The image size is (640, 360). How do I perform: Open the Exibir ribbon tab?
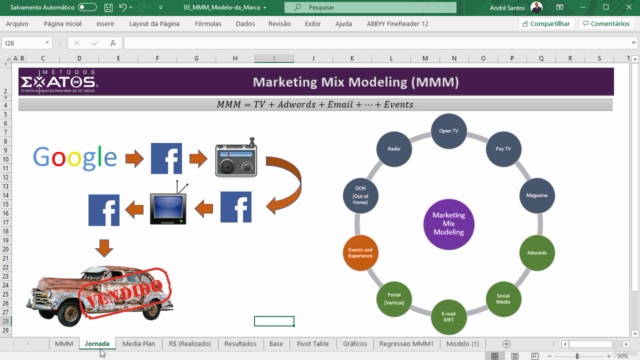[313, 24]
